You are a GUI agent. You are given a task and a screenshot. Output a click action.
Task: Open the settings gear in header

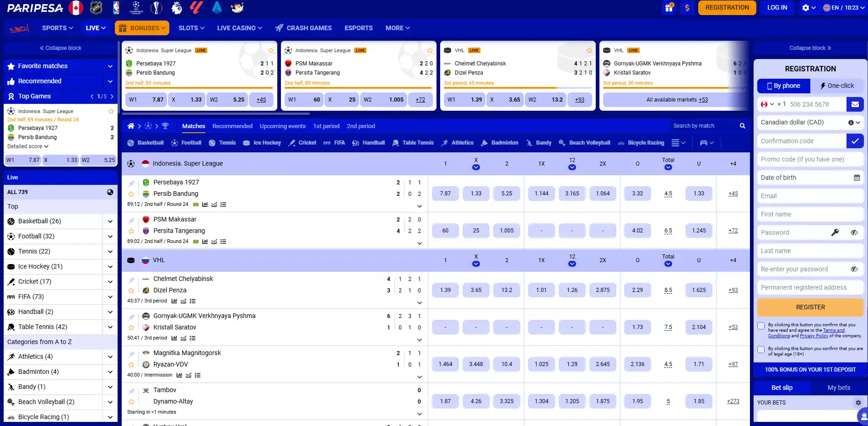point(806,8)
